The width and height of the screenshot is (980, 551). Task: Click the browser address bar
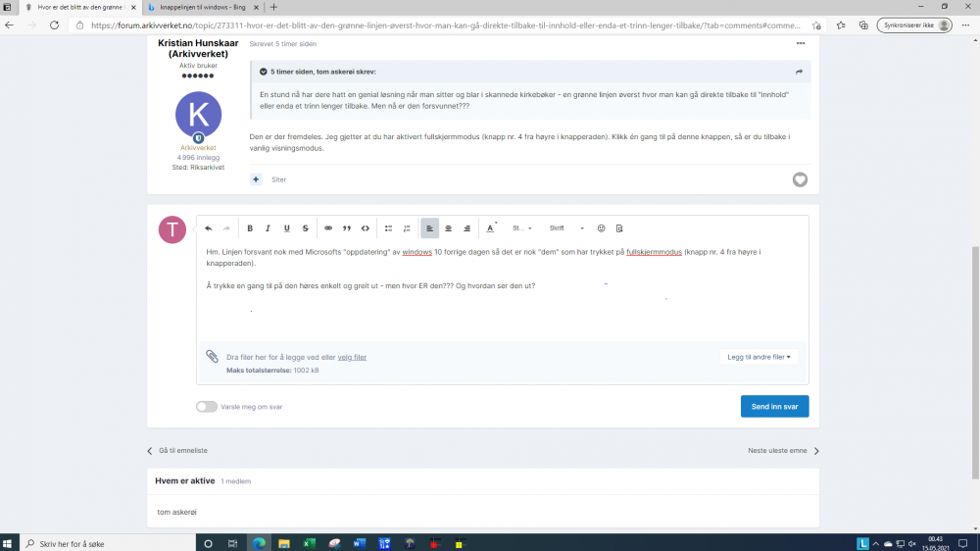pos(444,25)
